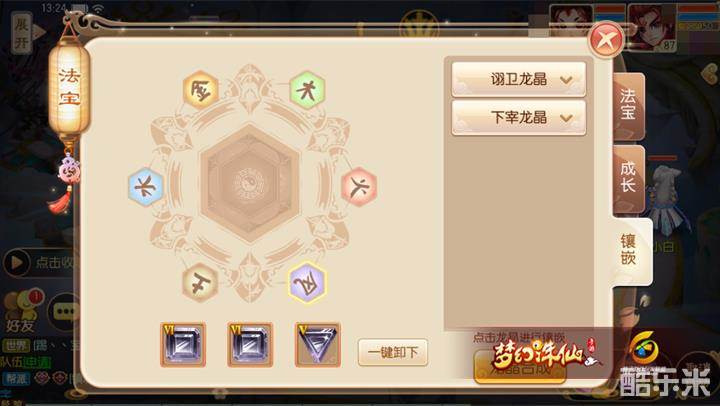The height and width of the screenshot is (406, 720).
Task: Select the first level VI square crystal
Action: tap(183, 345)
